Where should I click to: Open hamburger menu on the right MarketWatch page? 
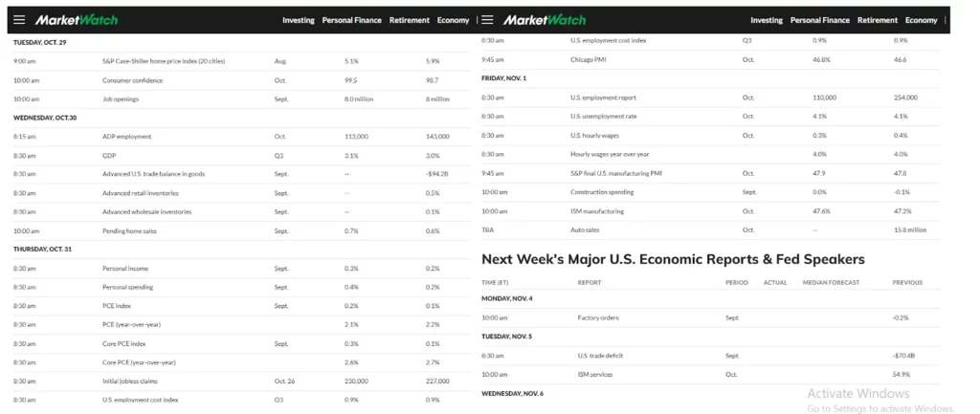pyautogui.click(x=487, y=20)
